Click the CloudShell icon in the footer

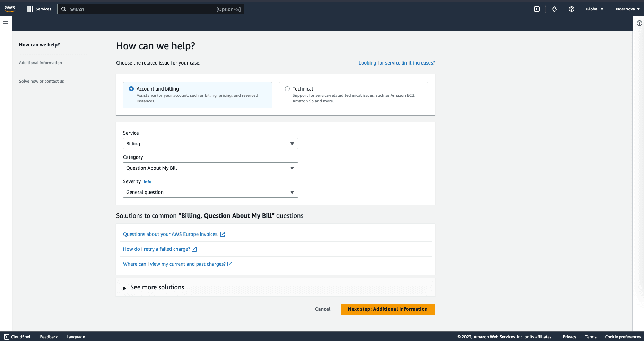point(7,337)
